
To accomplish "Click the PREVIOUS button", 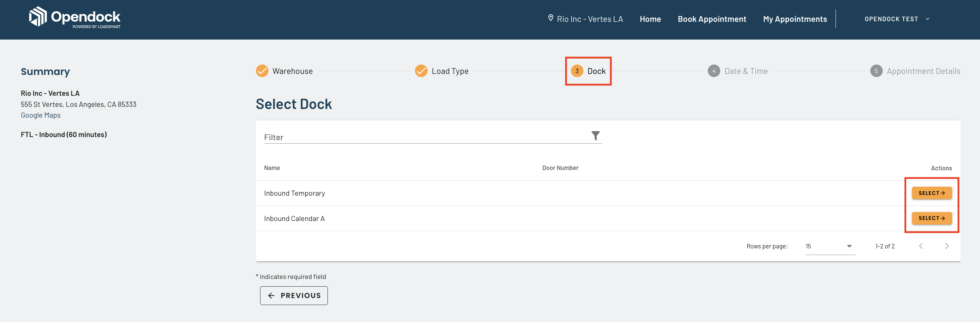I will (294, 295).
